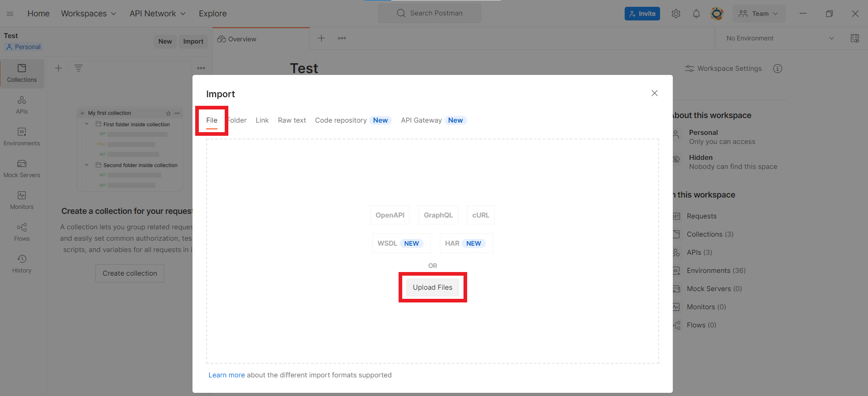The height and width of the screenshot is (396, 868).
Task: Open tab options three-dot menu
Action: pos(342,38)
